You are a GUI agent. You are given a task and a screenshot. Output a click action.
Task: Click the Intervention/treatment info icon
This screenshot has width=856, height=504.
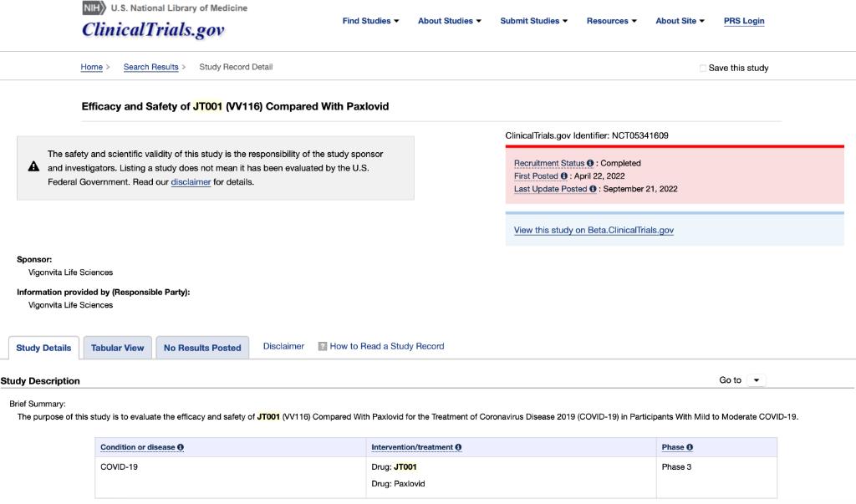(x=458, y=447)
